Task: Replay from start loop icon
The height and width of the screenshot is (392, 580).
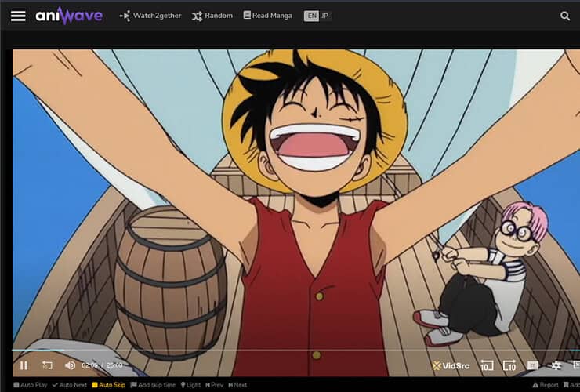Action: 47,365
